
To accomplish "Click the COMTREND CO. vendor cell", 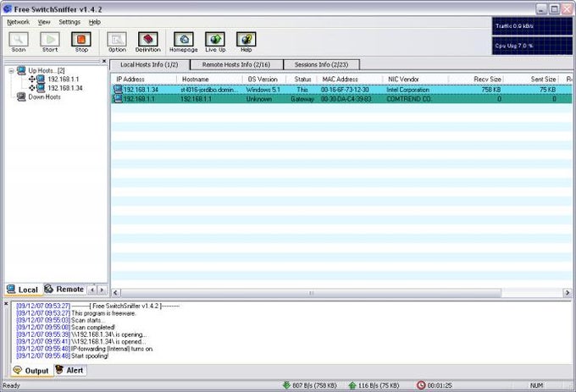I will (x=408, y=99).
